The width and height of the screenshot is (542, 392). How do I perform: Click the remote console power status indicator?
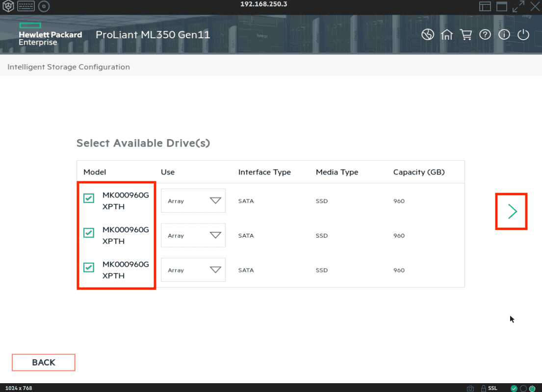point(531,388)
